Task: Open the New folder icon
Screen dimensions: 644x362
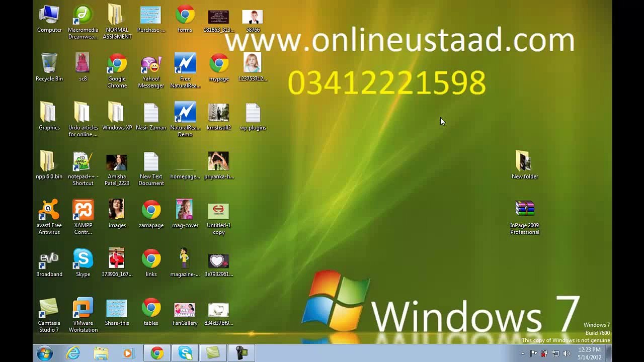Action: [x=525, y=165]
